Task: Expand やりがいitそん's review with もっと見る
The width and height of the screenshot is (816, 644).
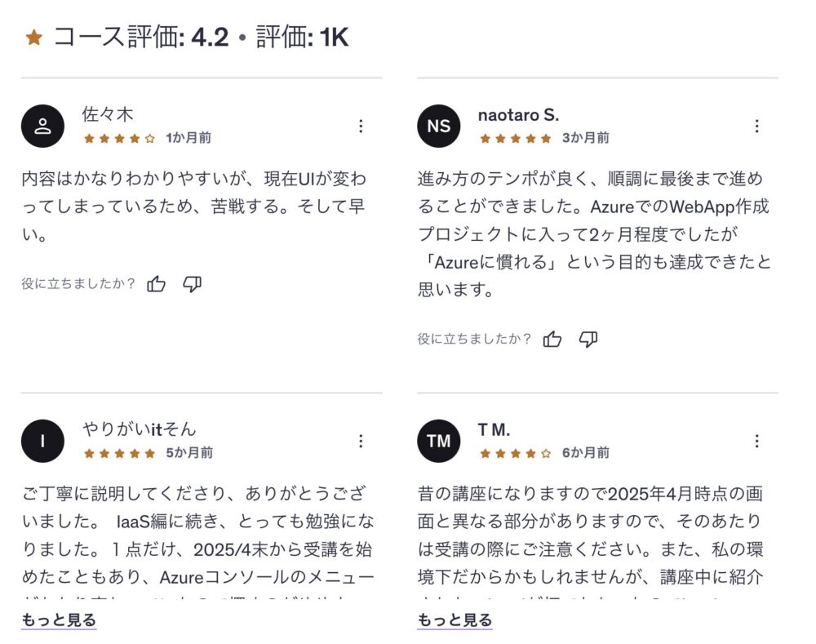Action: 59,620
